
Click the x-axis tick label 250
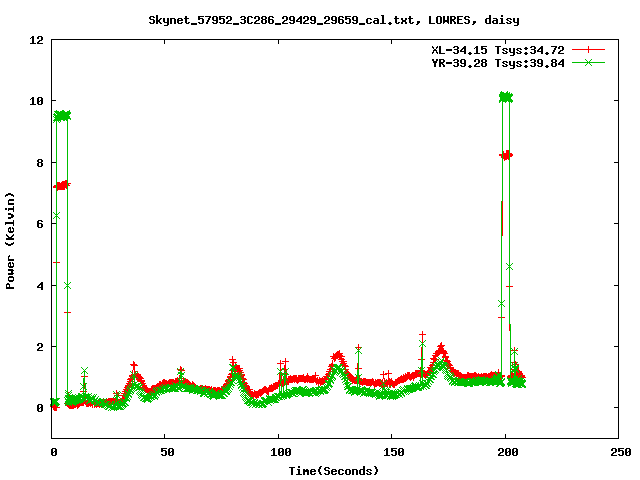point(620,452)
